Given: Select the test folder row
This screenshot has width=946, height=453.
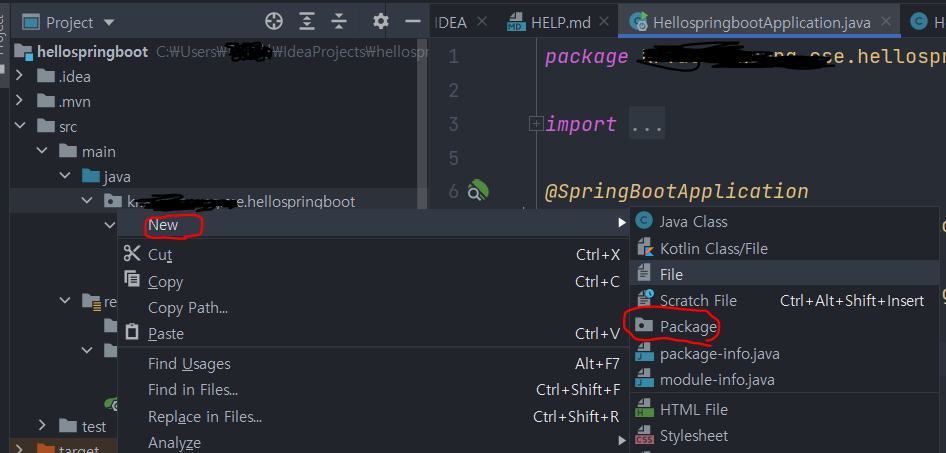Looking at the screenshot, I should (65, 426).
